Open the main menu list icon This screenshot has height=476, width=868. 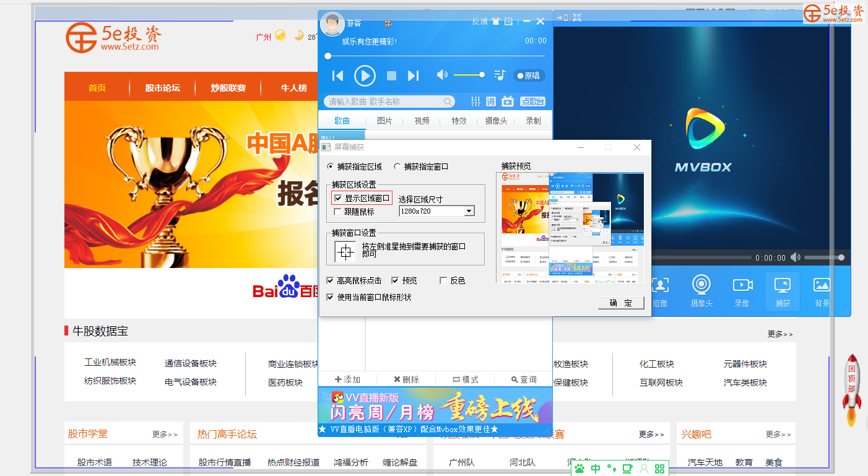(x=509, y=21)
